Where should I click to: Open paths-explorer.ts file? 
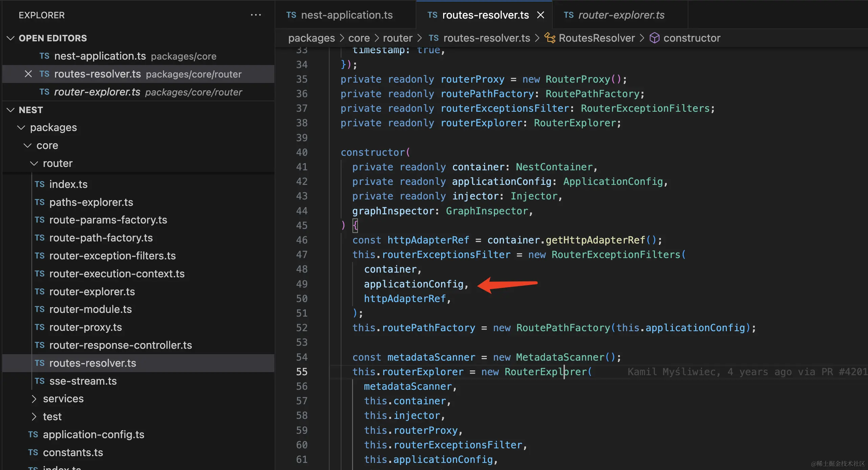point(91,202)
